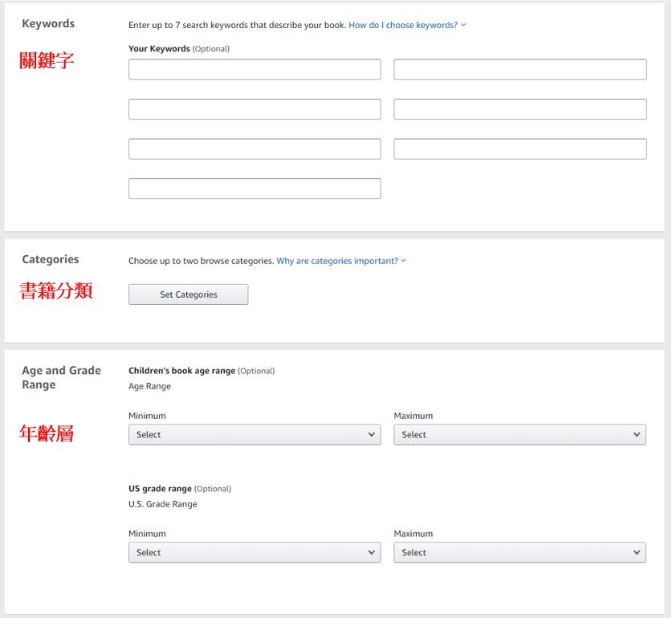Open the U.S. Grade Range Minimum dropdown
672x618 pixels.
pos(255,552)
